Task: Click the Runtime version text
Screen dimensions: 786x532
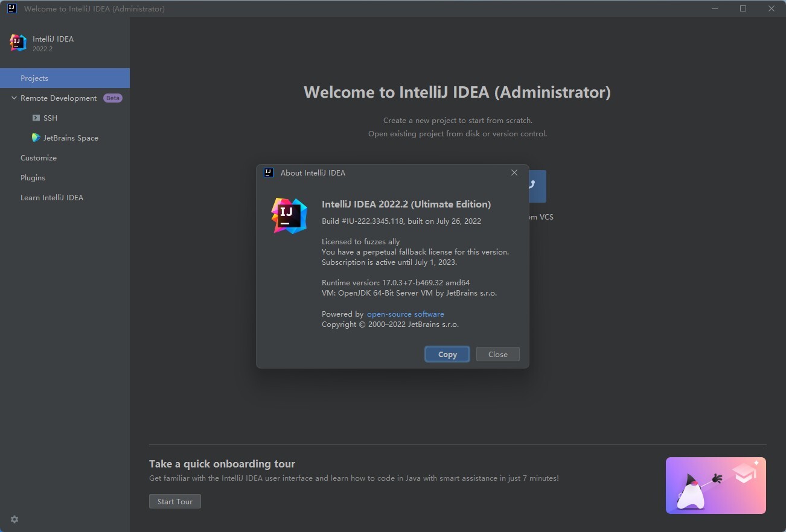Action: 396,283
